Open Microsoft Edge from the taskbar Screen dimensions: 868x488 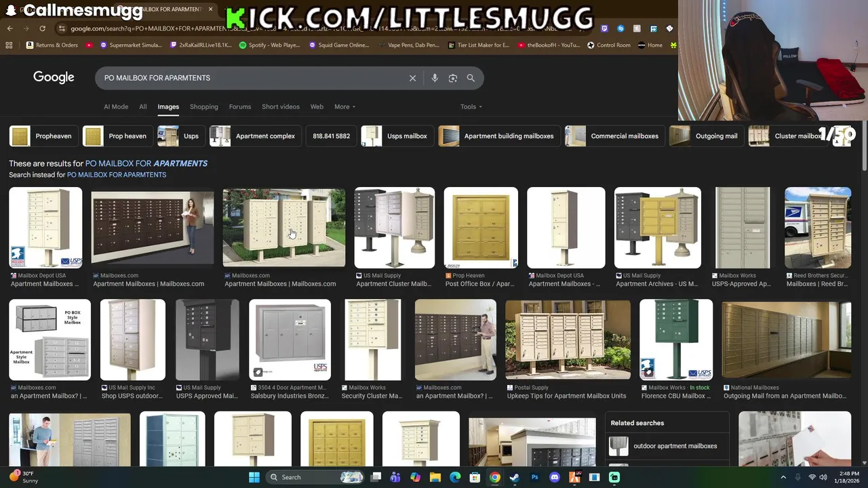(455, 477)
